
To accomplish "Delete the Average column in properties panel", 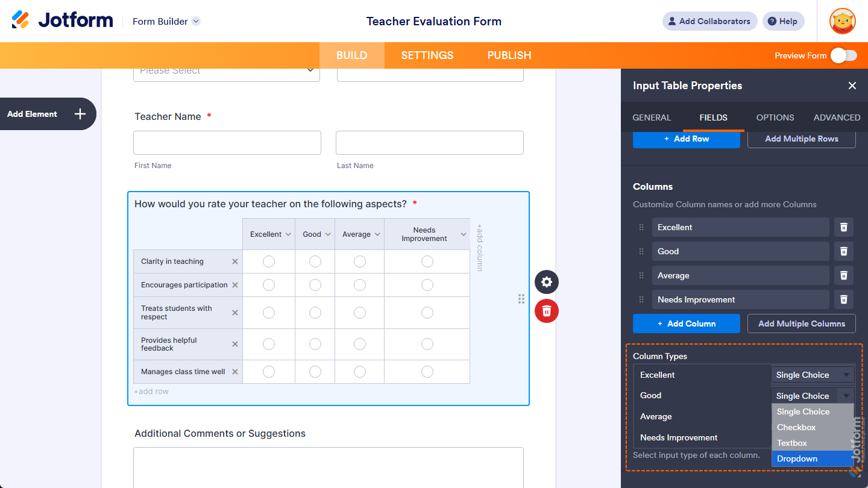I will click(844, 275).
